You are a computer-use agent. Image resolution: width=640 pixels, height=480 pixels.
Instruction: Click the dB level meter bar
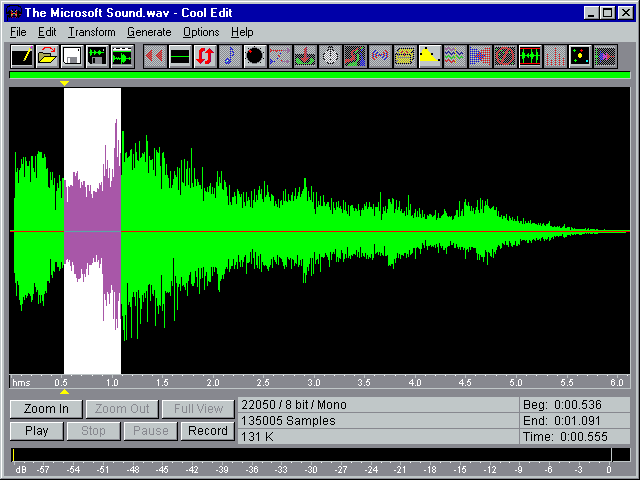pos(320,455)
